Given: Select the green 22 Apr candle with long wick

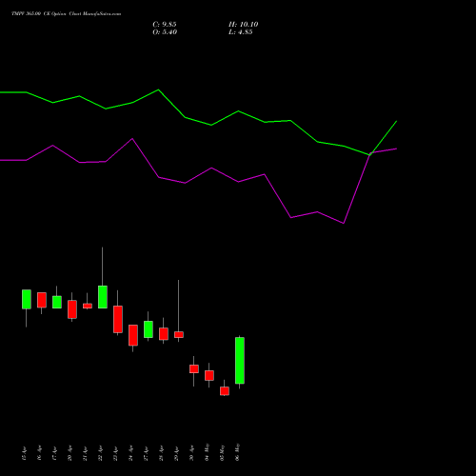Looking at the screenshot, I should 103,297.
